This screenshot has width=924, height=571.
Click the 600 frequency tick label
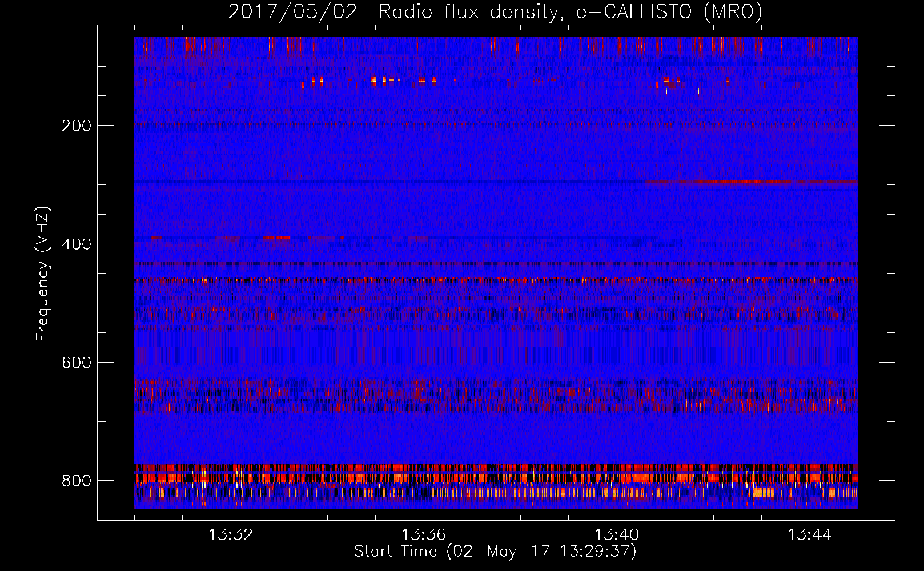pos(76,363)
